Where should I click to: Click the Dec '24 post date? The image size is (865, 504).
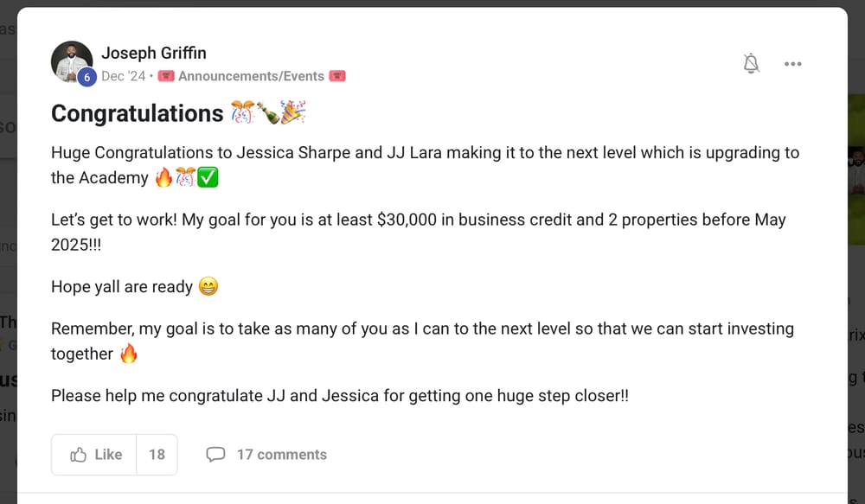pyautogui.click(x=124, y=76)
